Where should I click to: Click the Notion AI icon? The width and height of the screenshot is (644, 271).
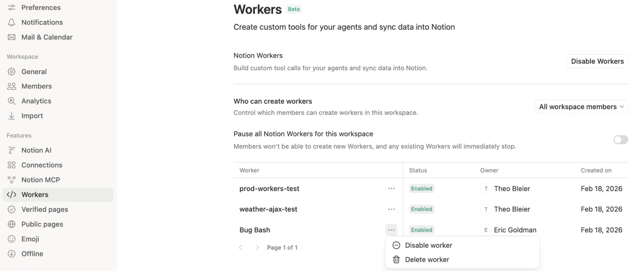pyautogui.click(x=11, y=150)
